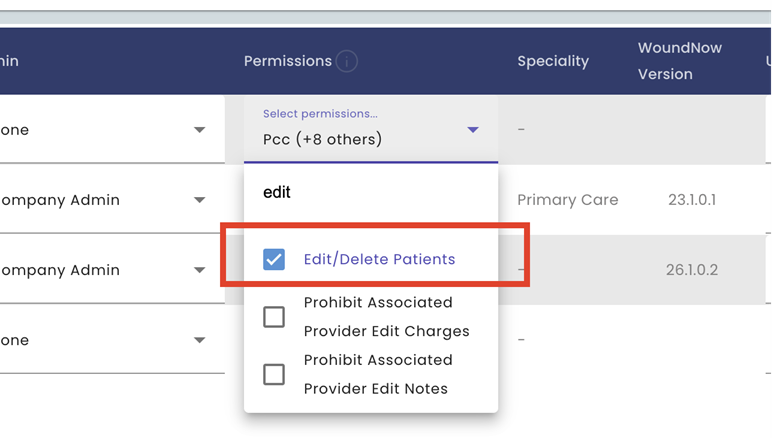Viewport: 777px width, 438px height.
Task: Select Prohibit Associated Provider Edit Charges label
Action: click(x=387, y=317)
